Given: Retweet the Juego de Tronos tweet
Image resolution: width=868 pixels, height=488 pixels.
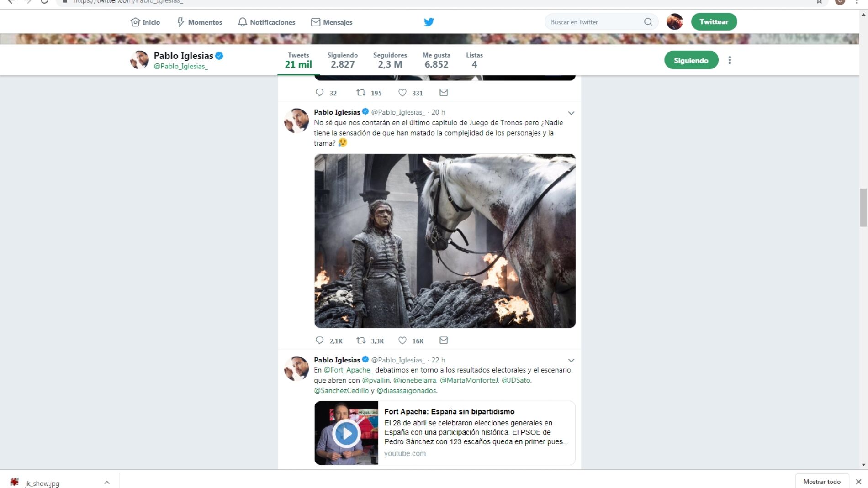Looking at the screenshot, I should [x=361, y=341].
